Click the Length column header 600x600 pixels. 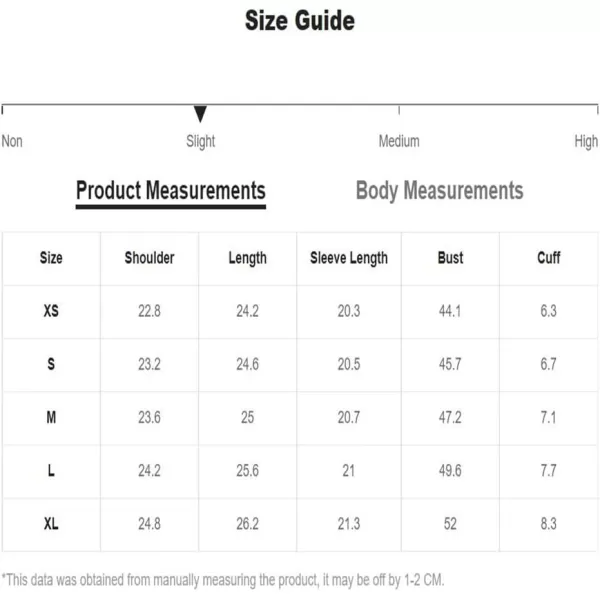coord(248,259)
